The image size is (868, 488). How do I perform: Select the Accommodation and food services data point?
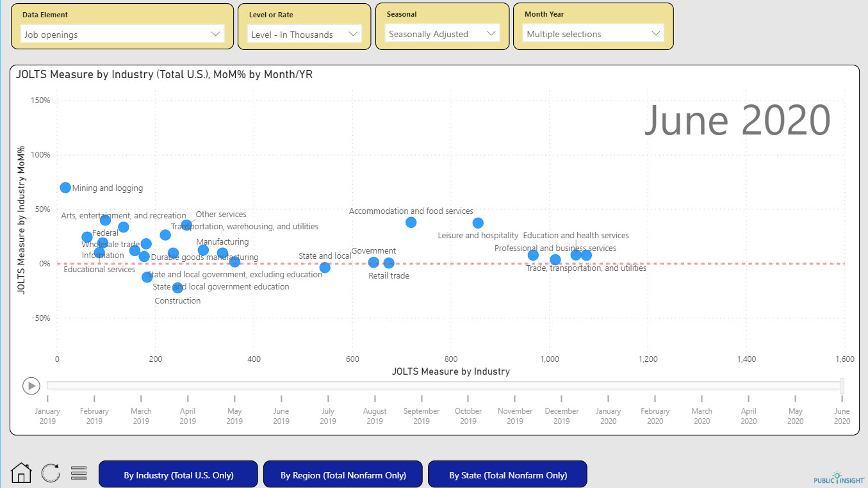point(411,222)
